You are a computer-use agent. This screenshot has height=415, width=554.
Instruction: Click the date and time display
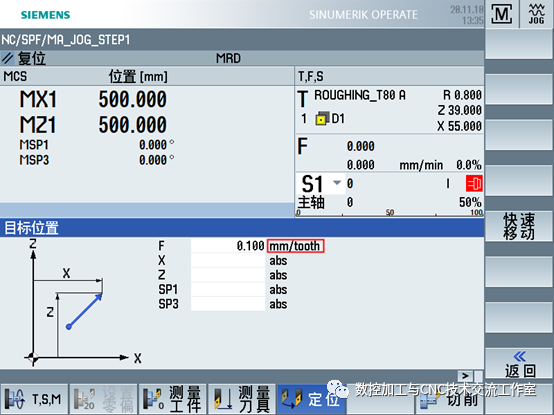point(466,15)
